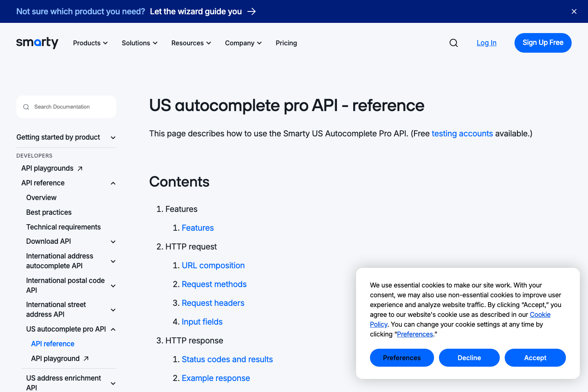Expand the Download API section

113,241
